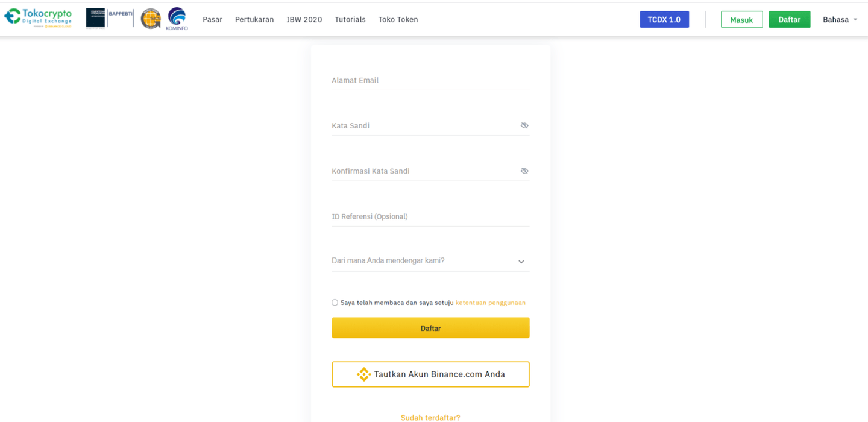Click the KOMINFO logo
The image size is (868, 422).
pos(176,18)
